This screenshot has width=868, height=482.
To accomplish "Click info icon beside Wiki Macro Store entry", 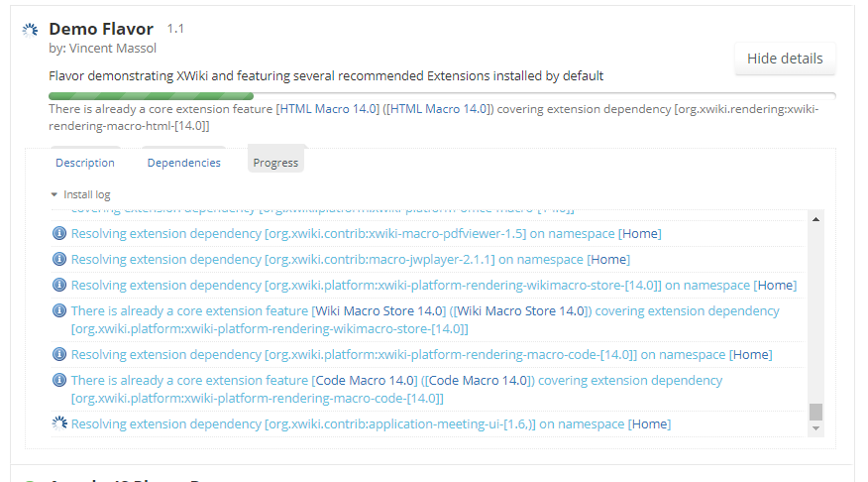I will click(59, 310).
